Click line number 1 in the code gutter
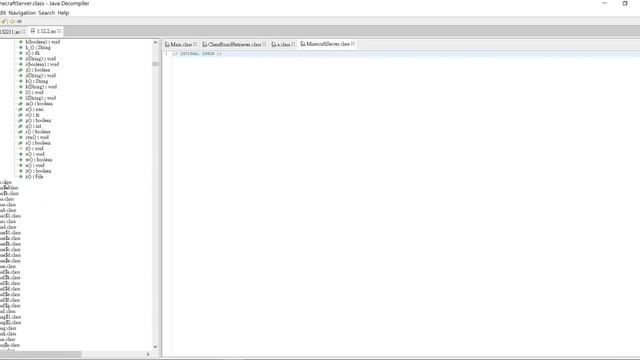 click(166, 54)
